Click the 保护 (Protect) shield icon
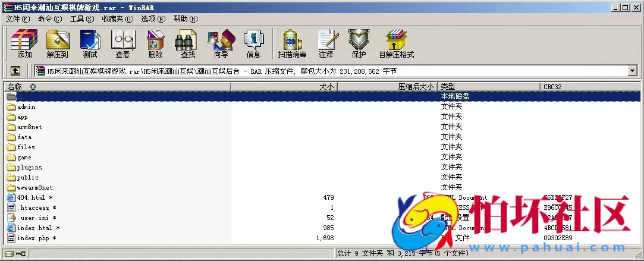 click(359, 43)
